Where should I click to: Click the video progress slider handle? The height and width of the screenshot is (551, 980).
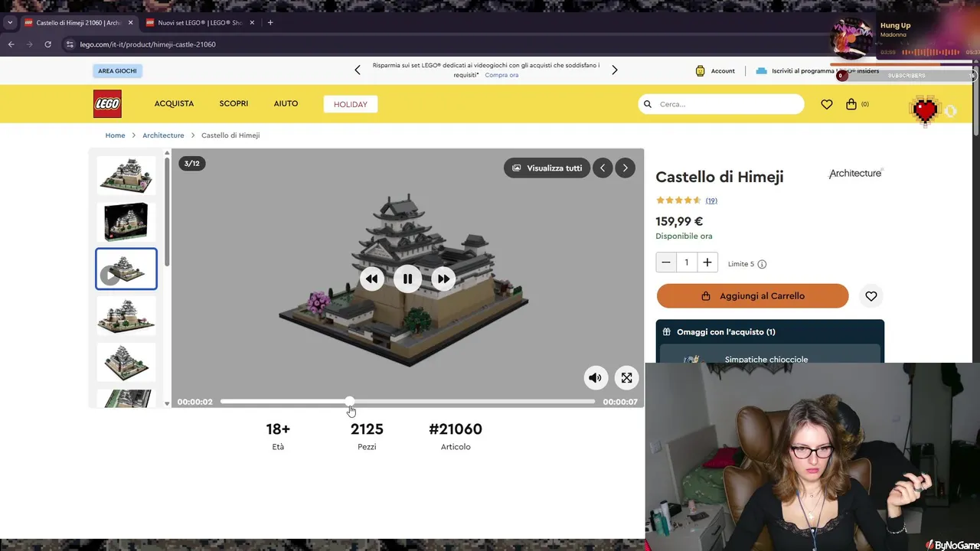[x=350, y=401]
